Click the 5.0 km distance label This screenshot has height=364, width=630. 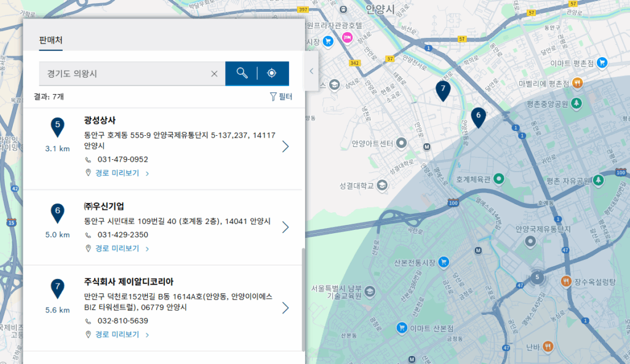pos(57,235)
